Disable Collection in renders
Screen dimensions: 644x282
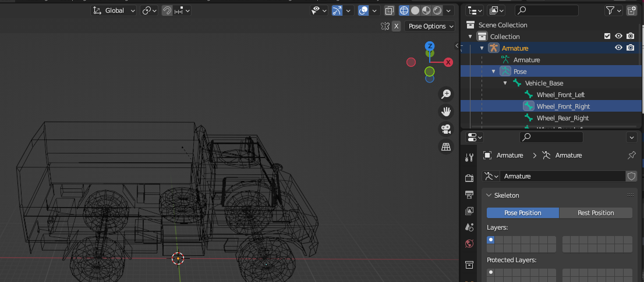coord(631,37)
